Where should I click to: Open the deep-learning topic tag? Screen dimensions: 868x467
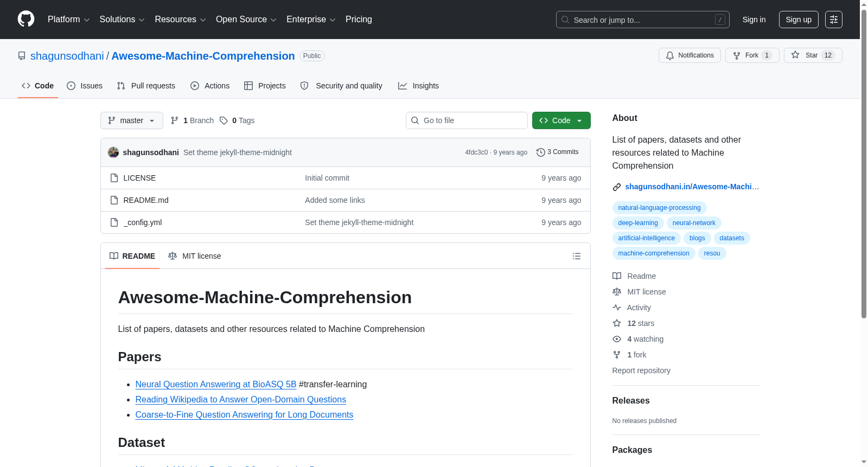638,223
